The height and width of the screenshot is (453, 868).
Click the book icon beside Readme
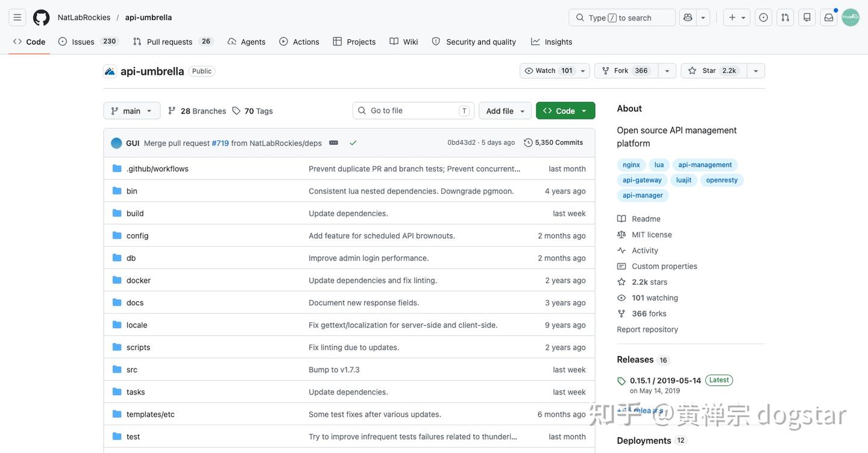point(621,219)
